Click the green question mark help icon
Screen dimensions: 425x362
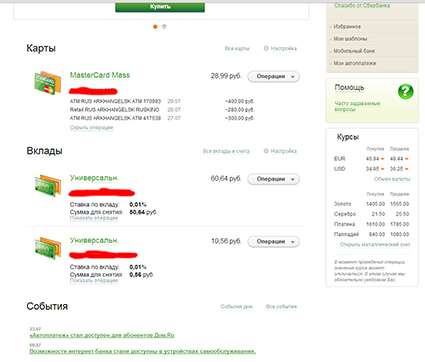pyautogui.click(x=406, y=91)
